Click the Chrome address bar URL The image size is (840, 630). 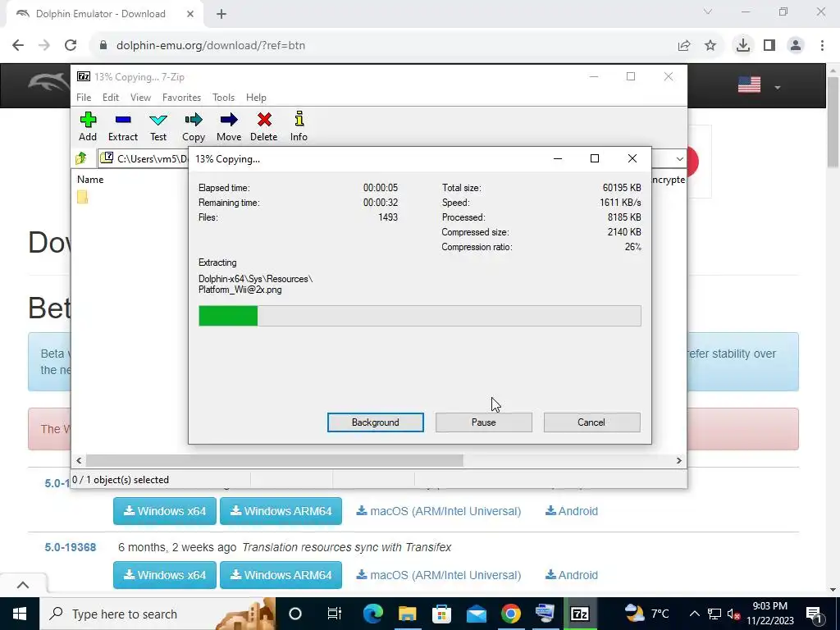[211, 46]
